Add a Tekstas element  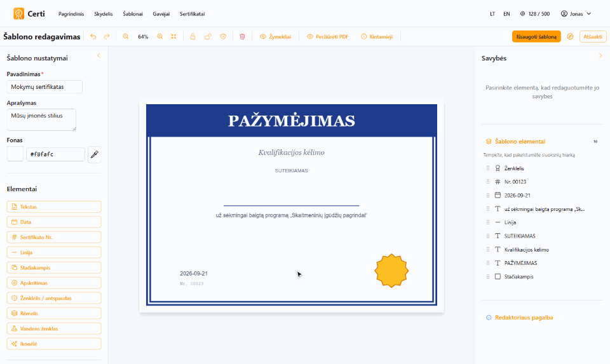pos(54,206)
